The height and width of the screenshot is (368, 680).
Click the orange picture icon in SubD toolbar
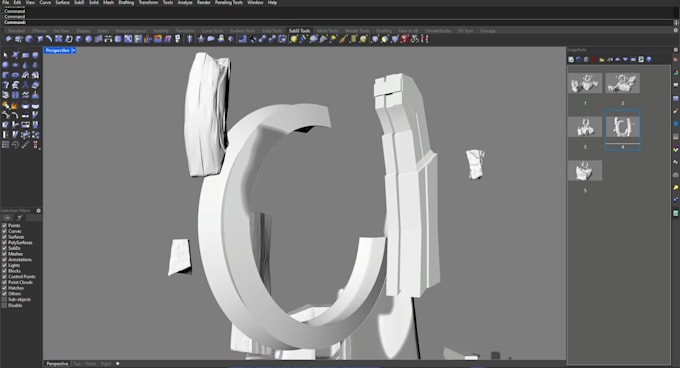click(158, 39)
